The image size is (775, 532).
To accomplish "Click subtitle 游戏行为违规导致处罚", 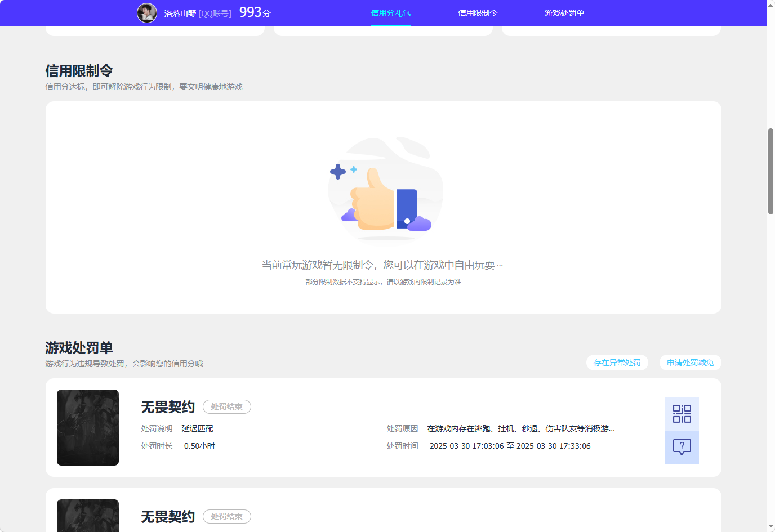I will (x=124, y=364).
